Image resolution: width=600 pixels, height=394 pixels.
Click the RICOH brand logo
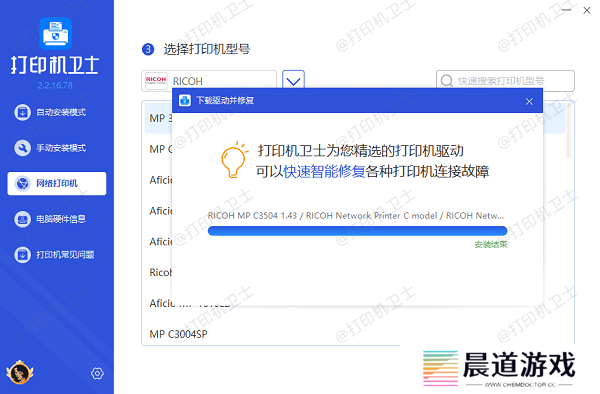pyautogui.click(x=156, y=80)
